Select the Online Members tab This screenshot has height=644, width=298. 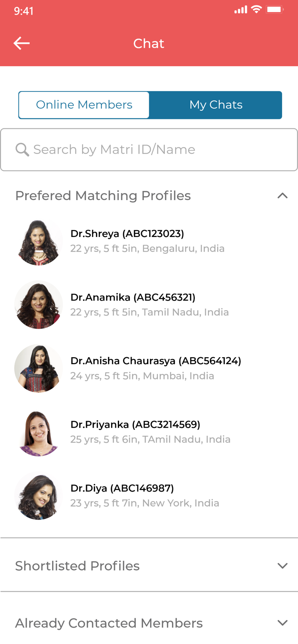84,104
